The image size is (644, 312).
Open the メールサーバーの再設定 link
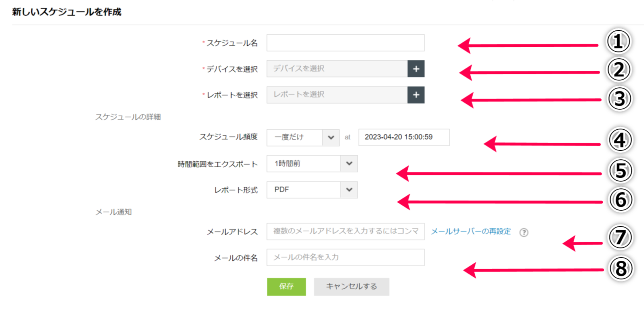click(x=471, y=232)
